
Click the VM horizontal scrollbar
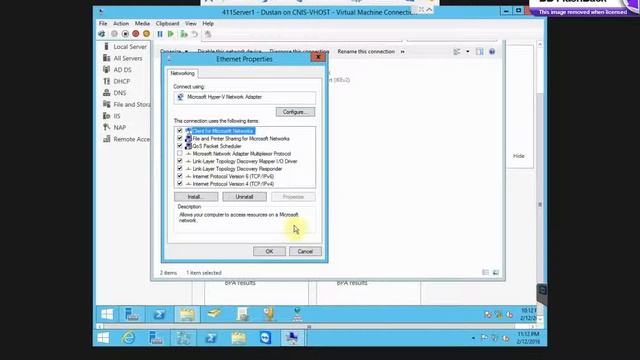[x=309, y=327]
